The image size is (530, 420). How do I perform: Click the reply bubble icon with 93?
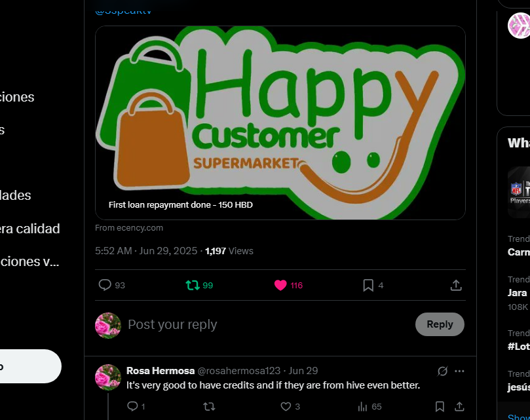[105, 285]
